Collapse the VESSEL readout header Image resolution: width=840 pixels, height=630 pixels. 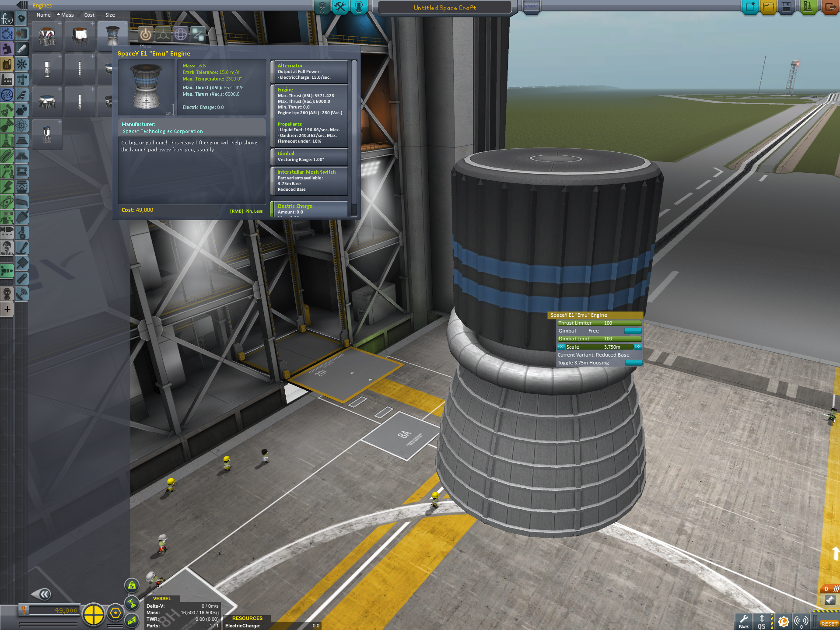click(x=162, y=598)
